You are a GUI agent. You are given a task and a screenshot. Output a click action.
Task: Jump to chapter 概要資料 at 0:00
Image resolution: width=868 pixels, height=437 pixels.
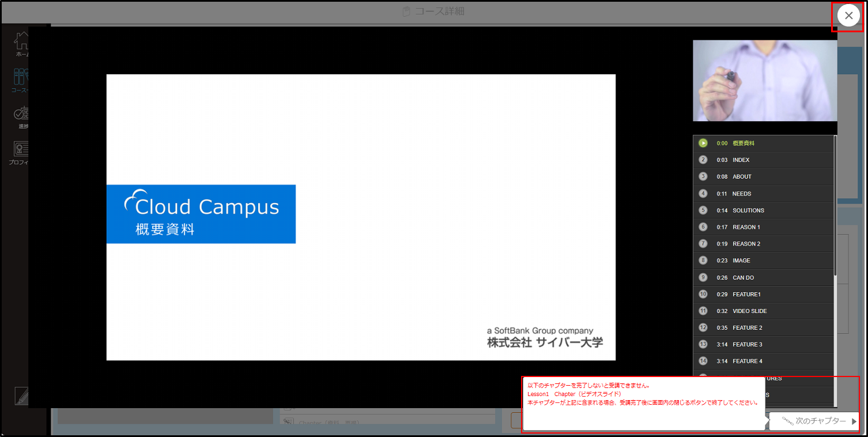pos(763,143)
